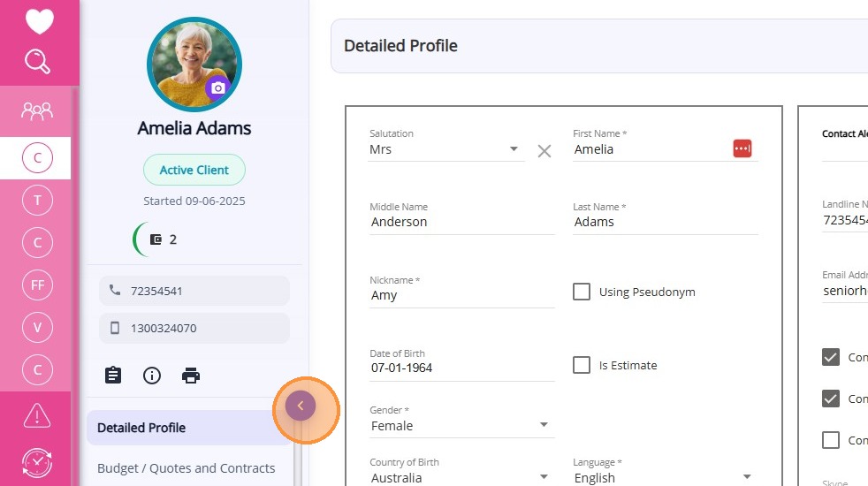Open the clipboard notes icon
868x486 pixels.
113,376
